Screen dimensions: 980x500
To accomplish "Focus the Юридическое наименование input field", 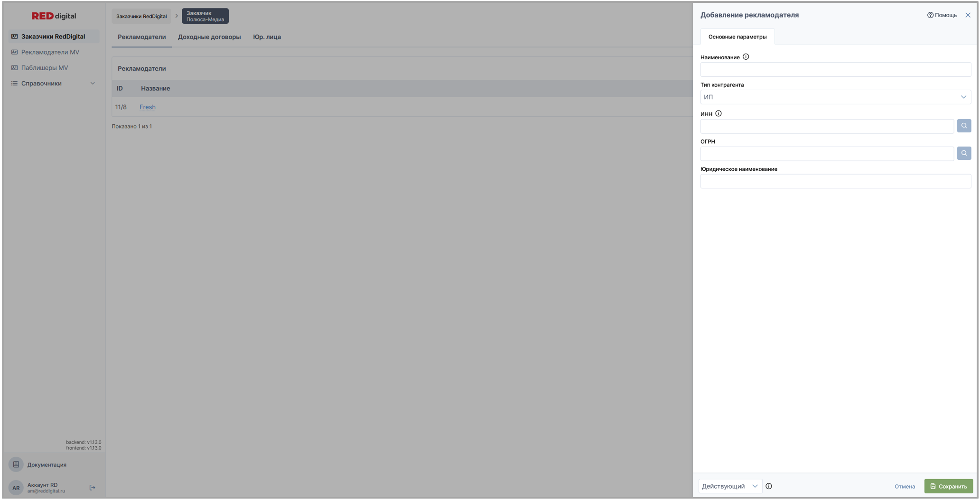I will click(835, 181).
